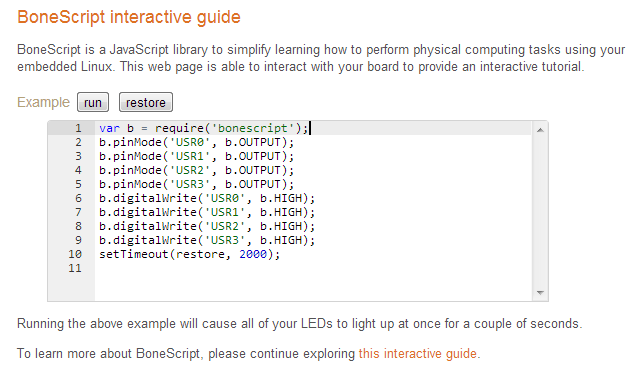Click the run button
The height and width of the screenshot is (372, 640).
(x=93, y=102)
